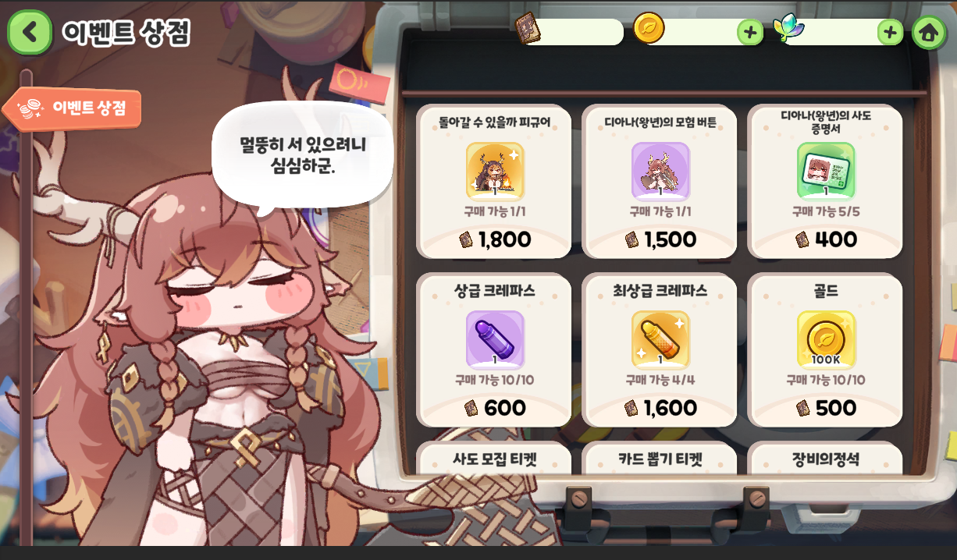Tap the character's speech bubble
957x560 pixels.
303,154
